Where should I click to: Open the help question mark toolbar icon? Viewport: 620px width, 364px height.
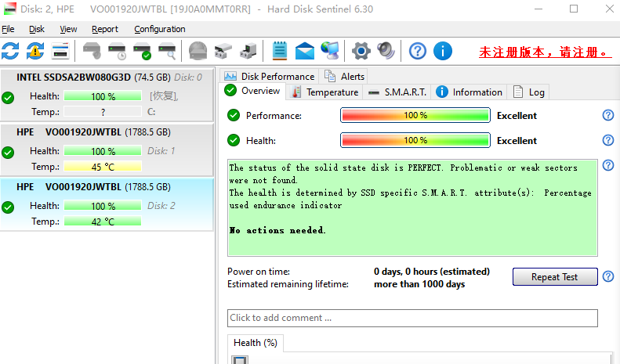418,52
